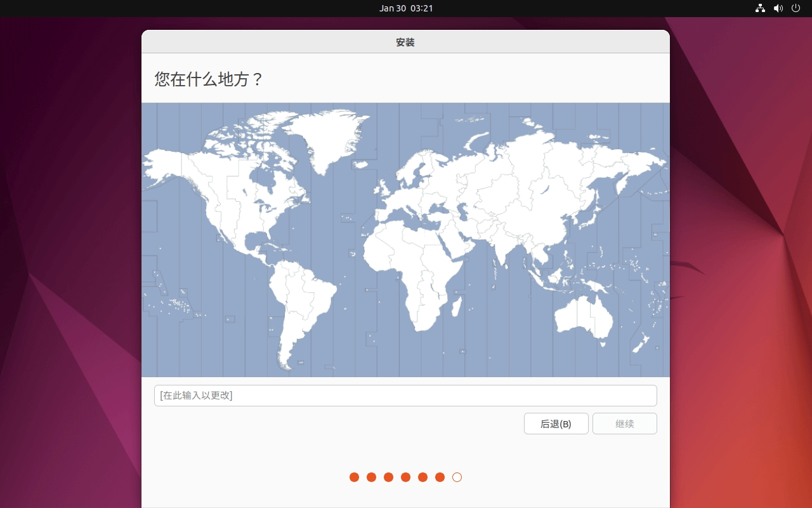Screen dimensions: 812x508
Task: Pick Greenland on the world map
Action: click(324, 137)
